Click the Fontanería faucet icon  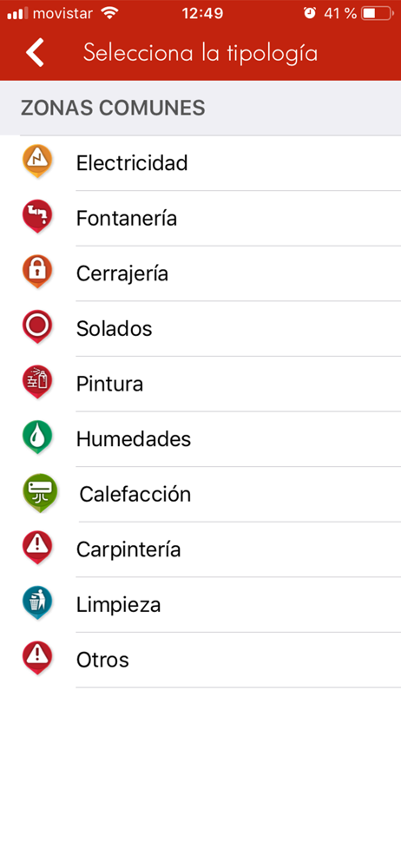pyautogui.click(x=37, y=216)
